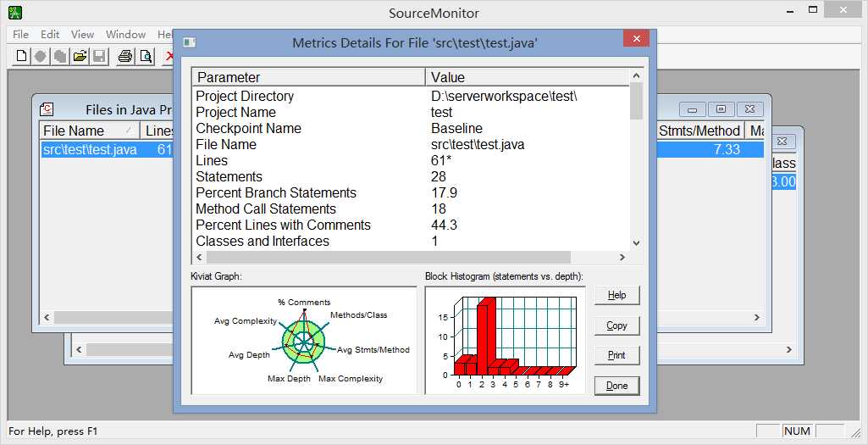Click the Value column header
The width and height of the screenshot is (868, 445).
(x=528, y=77)
